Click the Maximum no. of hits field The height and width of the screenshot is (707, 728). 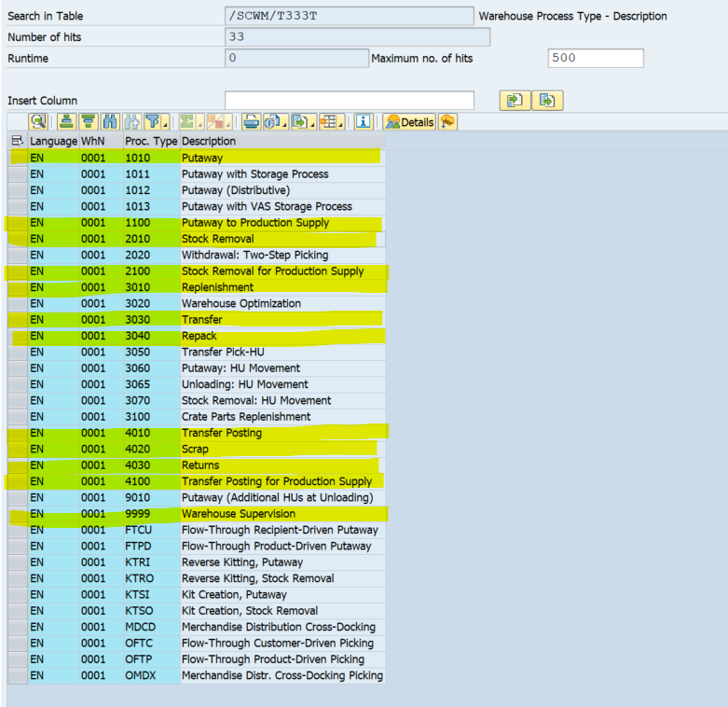point(596,58)
